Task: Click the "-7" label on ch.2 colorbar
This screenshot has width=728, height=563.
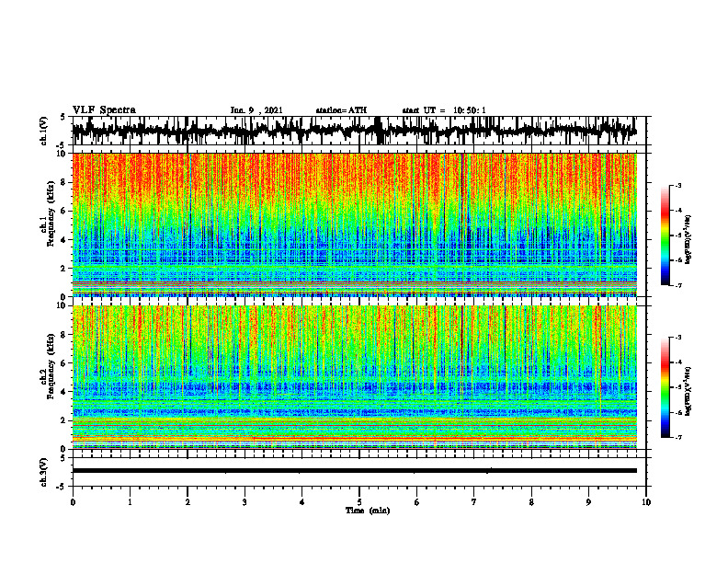Action: pos(678,437)
